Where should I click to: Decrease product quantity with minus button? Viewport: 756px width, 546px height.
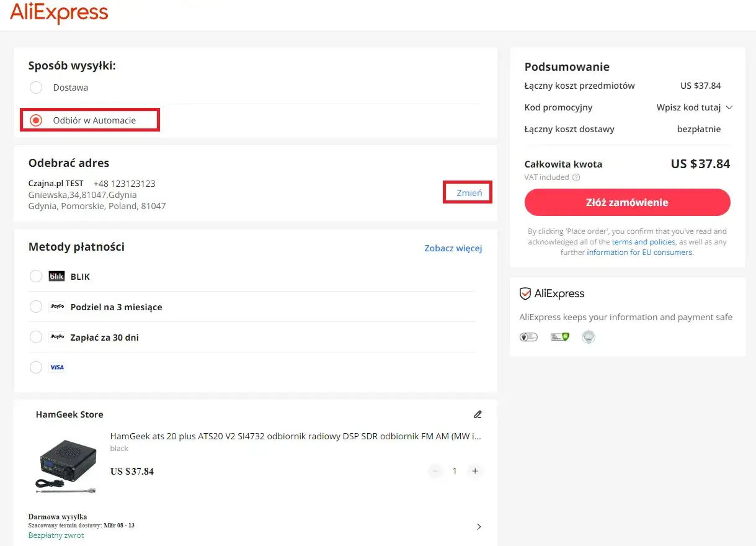point(435,471)
